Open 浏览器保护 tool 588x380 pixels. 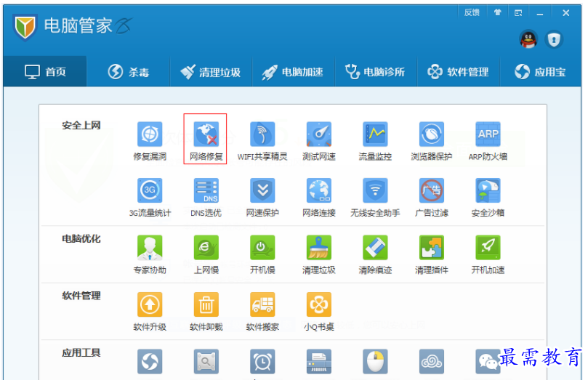(431, 141)
